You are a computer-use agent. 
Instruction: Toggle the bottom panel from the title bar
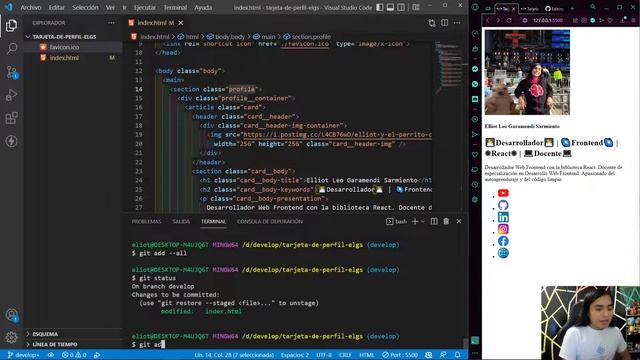point(391,7)
